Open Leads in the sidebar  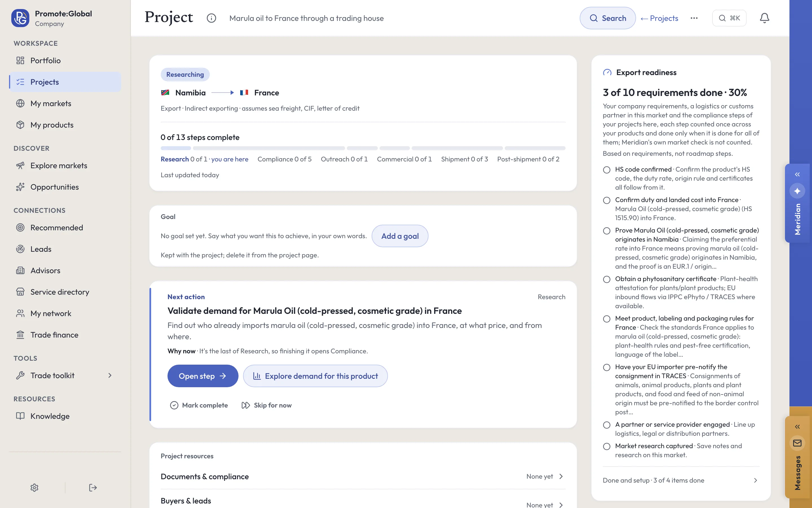point(65,249)
